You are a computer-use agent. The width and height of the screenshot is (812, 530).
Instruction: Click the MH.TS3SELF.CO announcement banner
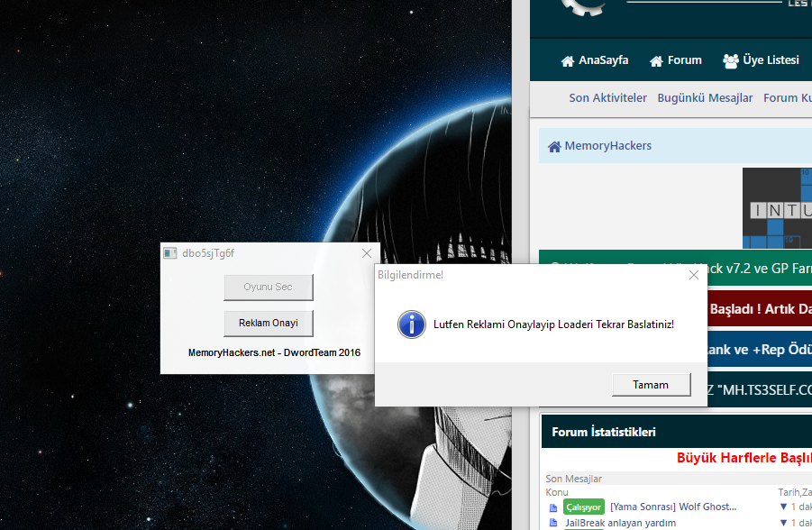point(760,389)
